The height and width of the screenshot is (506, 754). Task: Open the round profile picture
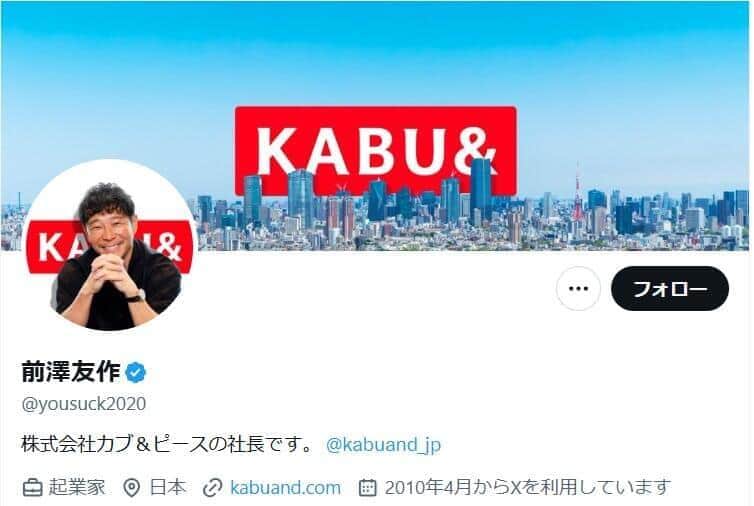click(x=110, y=245)
